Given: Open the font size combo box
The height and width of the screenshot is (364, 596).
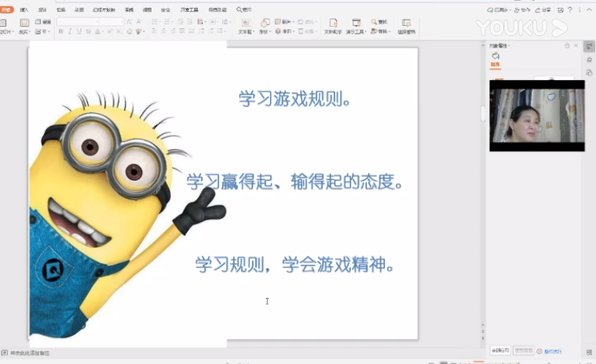Looking at the screenshot, I should point(112,22).
